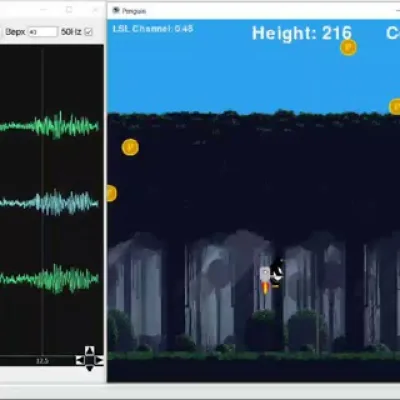Image resolution: width=400 pixels, height=400 pixels.
Task: Minimize the signal viewer window
Action: point(44,10)
